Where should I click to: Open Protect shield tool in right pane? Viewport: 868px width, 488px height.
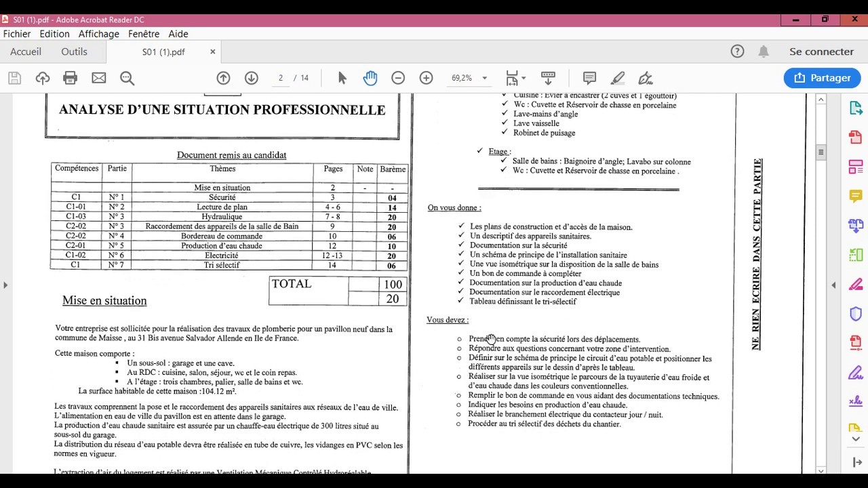click(x=855, y=314)
